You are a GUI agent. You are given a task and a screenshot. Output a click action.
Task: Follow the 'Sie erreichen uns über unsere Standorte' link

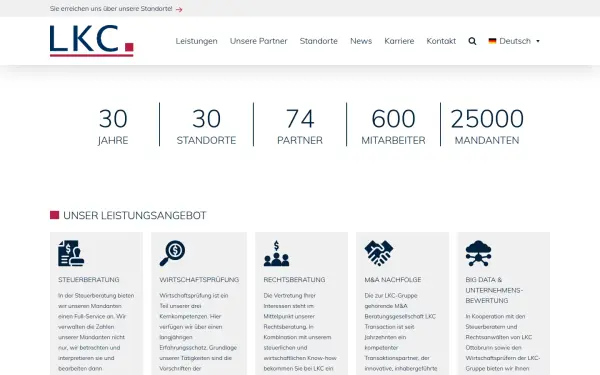click(x=111, y=9)
